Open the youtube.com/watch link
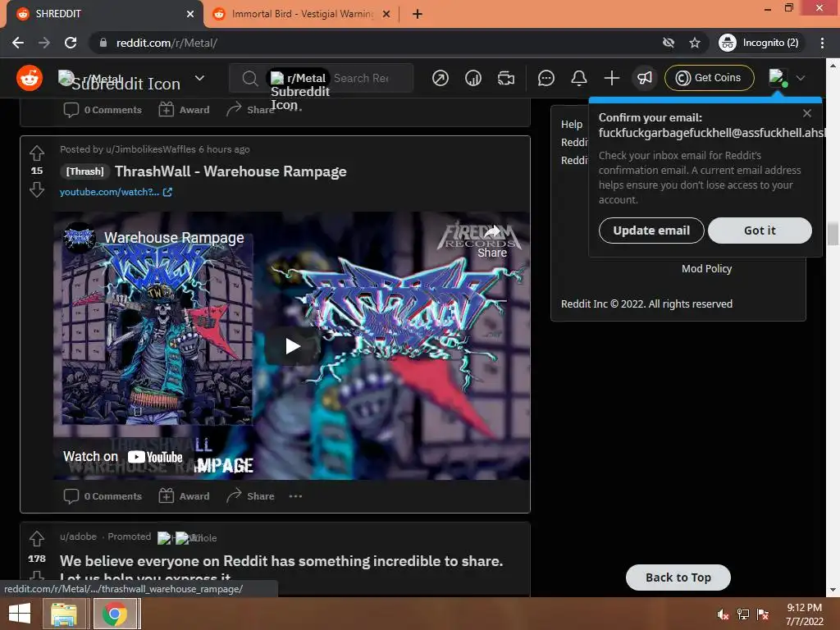Screen dimensions: 840x630 [x=116, y=192]
